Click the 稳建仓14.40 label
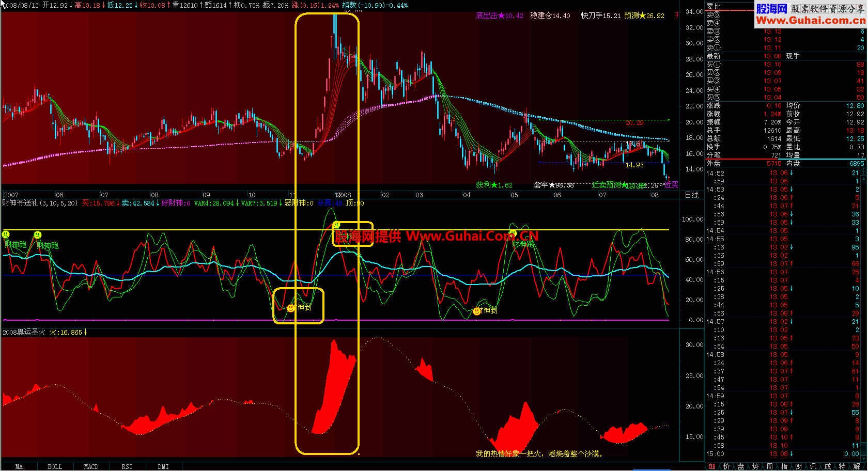This screenshot has height=471, width=868. (x=550, y=15)
